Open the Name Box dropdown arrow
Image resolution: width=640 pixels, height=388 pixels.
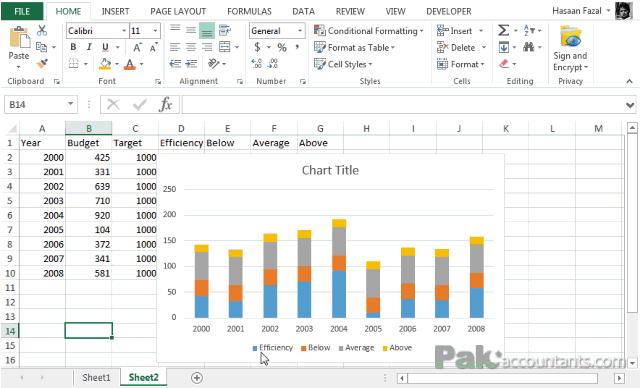pos(70,104)
